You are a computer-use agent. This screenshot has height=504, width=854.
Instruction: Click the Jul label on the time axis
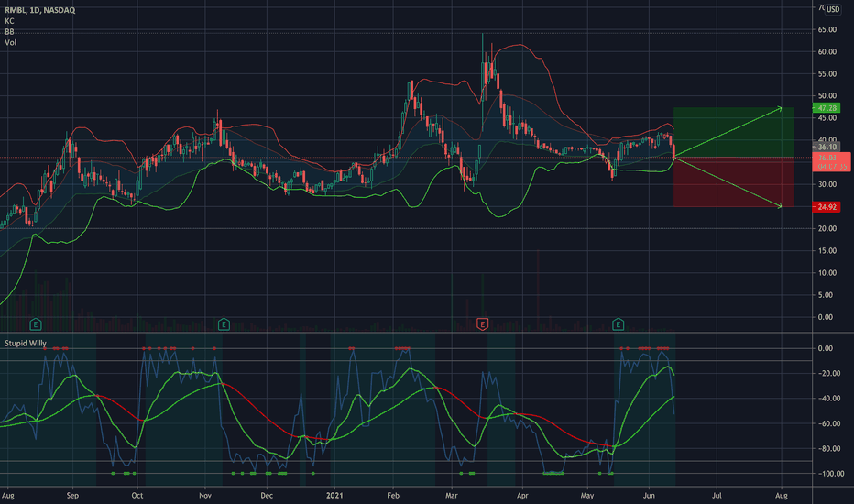[x=717, y=495]
